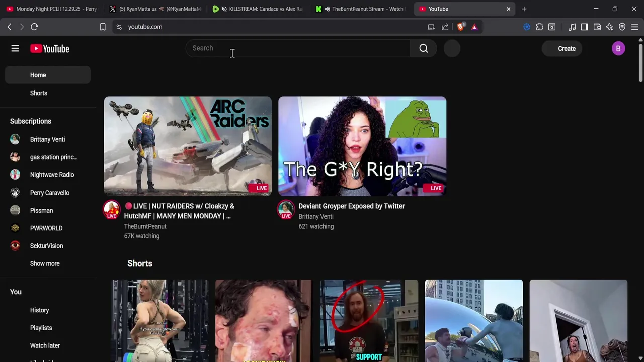
Task: Open Perry Caravello subscription
Action: [x=48, y=193]
